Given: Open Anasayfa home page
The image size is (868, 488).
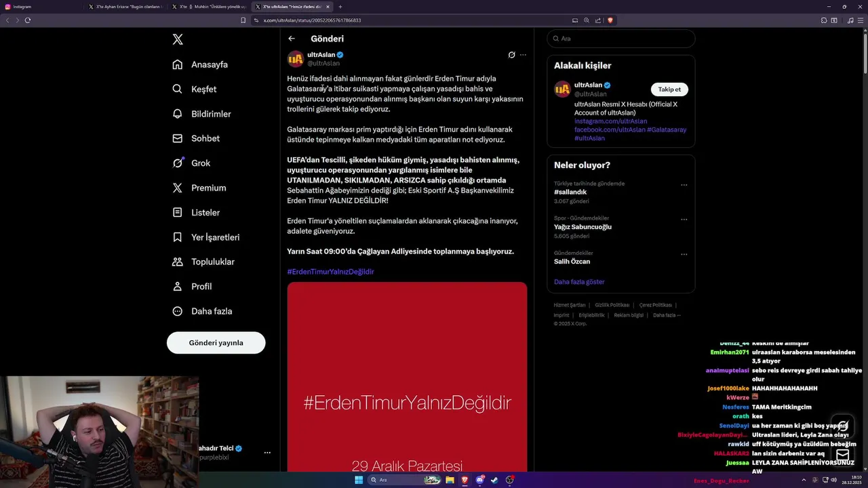Looking at the screenshot, I should point(201,64).
